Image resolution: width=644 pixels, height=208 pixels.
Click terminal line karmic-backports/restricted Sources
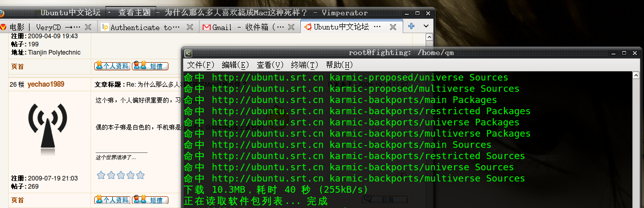[x=354, y=156]
